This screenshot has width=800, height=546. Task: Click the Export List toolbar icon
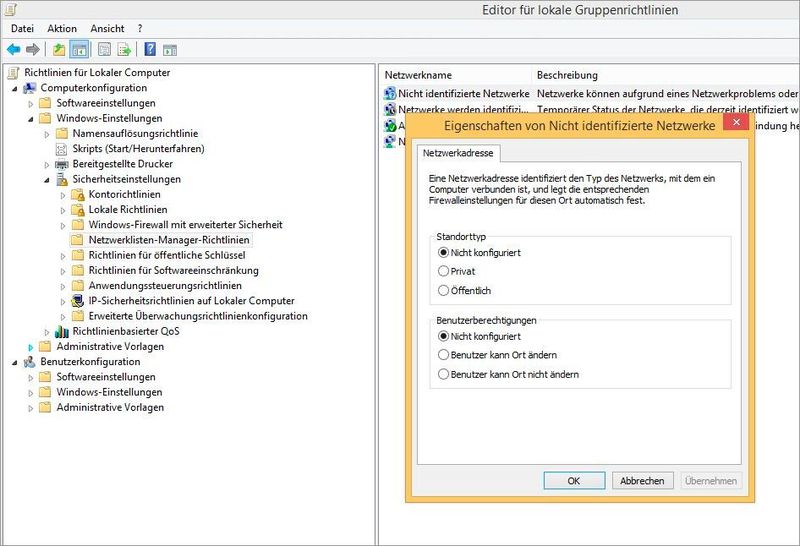pyautogui.click(x=124, y=49)
